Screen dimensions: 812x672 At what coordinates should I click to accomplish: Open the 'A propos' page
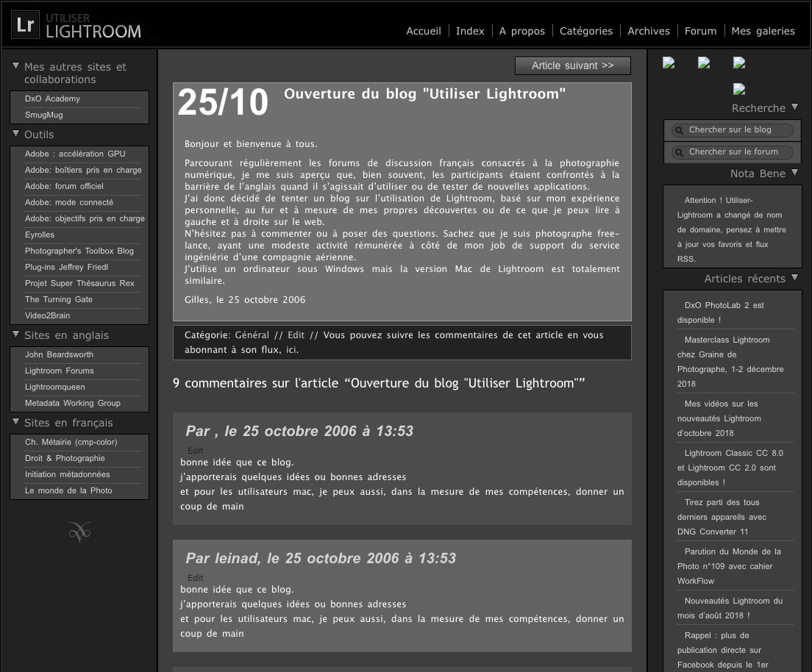522,31
